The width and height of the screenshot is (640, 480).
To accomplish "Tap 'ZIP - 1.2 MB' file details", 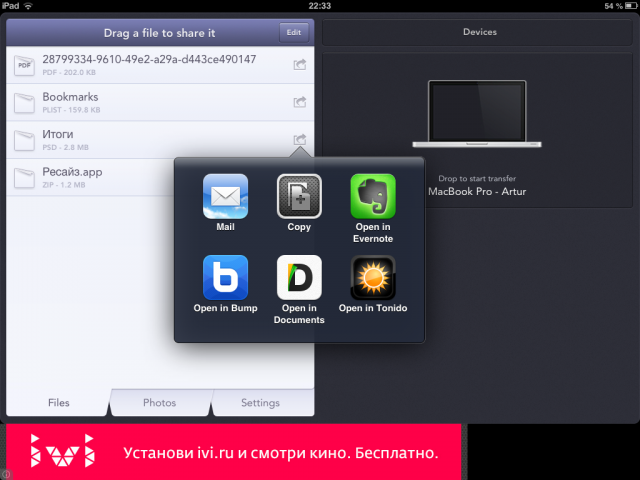I will tap(64, 185).
